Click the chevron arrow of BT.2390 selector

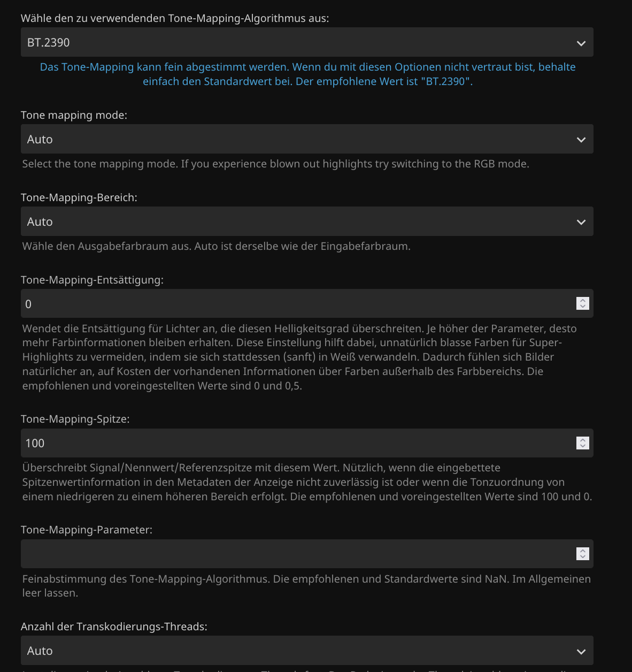tap(581, 43)
